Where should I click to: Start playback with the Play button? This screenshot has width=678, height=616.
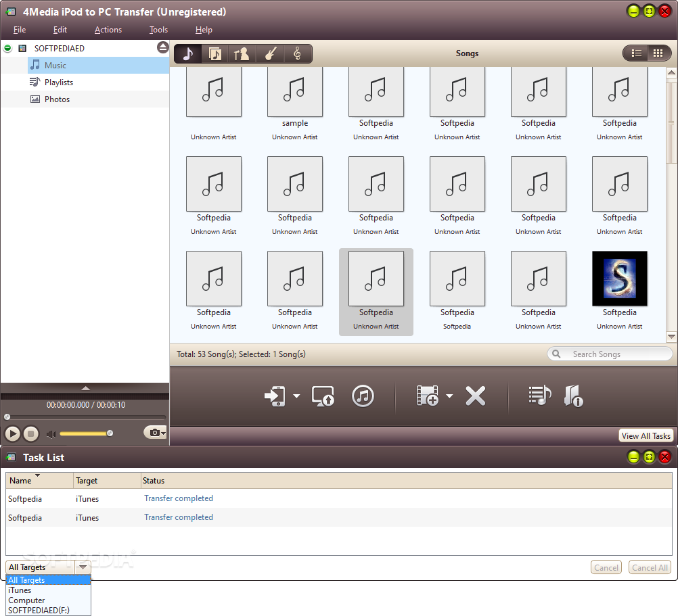(x=13, y=433)
